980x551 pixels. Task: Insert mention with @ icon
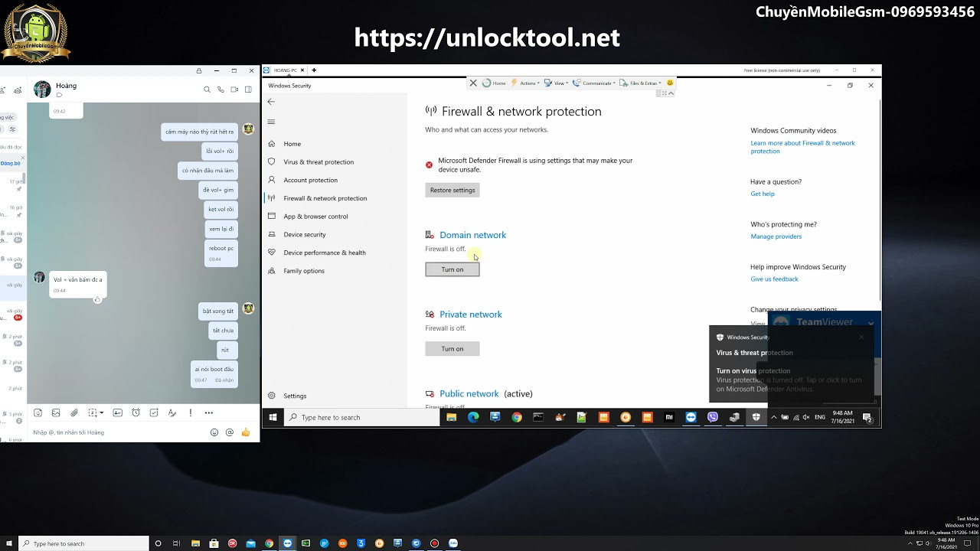point(230,432)
